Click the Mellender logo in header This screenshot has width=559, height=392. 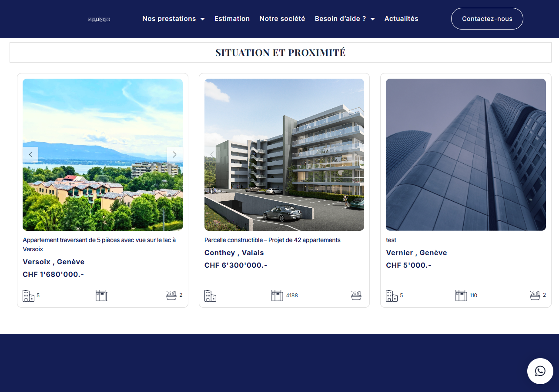coord(99,19)
